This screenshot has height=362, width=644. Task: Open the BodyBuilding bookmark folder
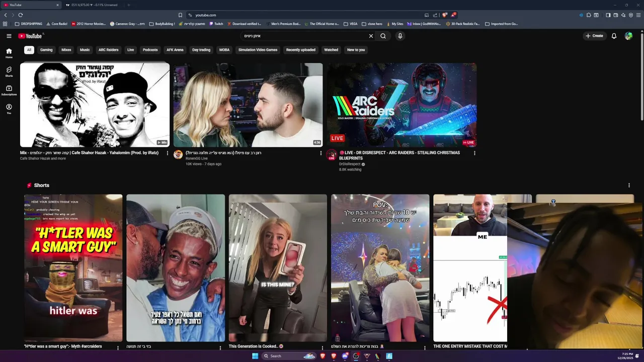pos(162,24)
